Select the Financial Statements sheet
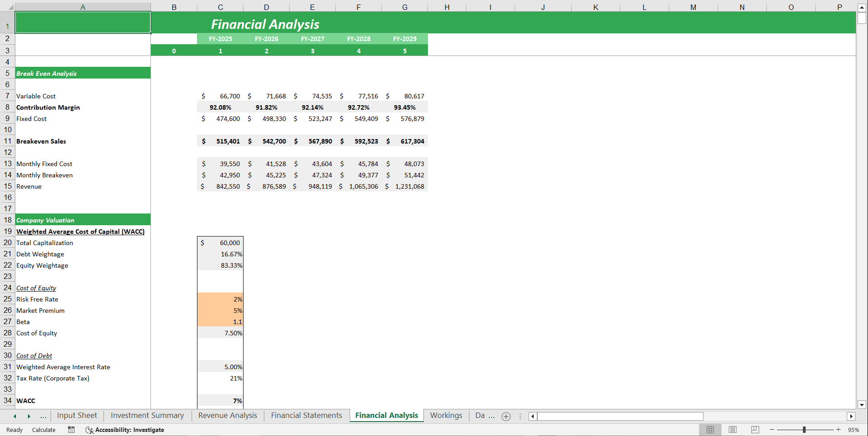The height and width of the screenshot is (436, 868). 306,416
